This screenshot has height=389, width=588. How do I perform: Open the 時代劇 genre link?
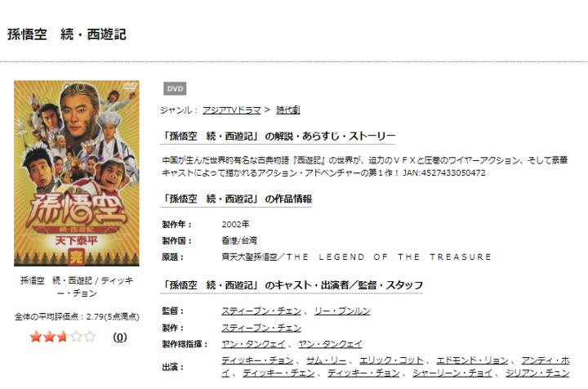coord(288,110)
